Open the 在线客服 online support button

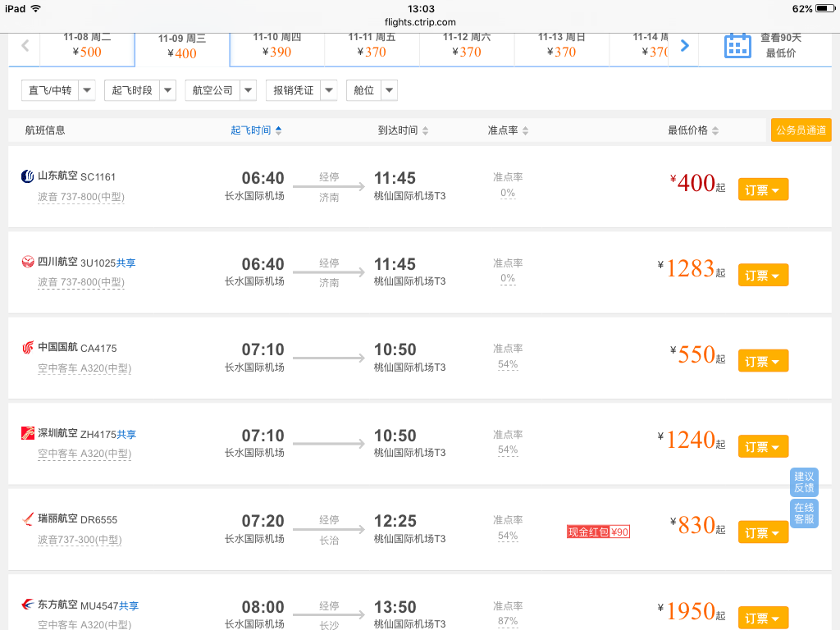coord(804,514)
